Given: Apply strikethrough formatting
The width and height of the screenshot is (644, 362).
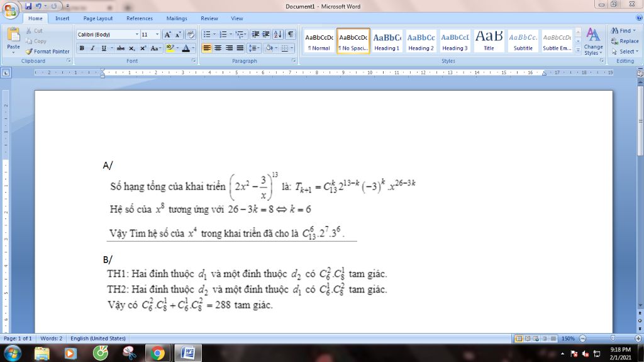Looking at the screenshot, I should pos(120,48).
